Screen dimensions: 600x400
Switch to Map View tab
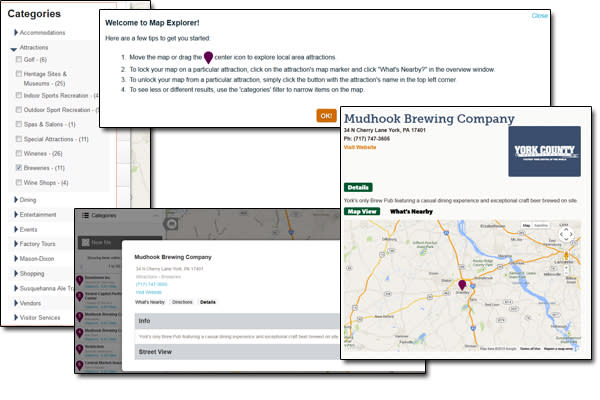[362, 211]
